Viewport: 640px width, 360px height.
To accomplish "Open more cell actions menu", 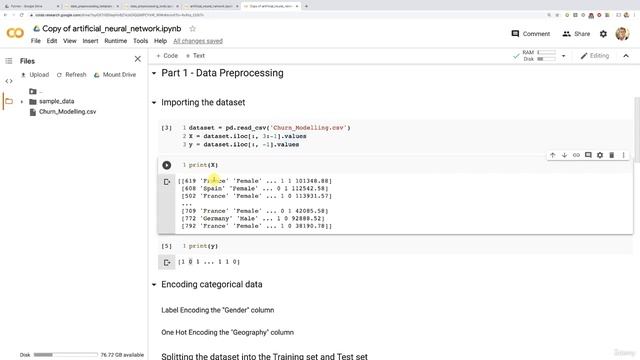I will tap(623, 155).
